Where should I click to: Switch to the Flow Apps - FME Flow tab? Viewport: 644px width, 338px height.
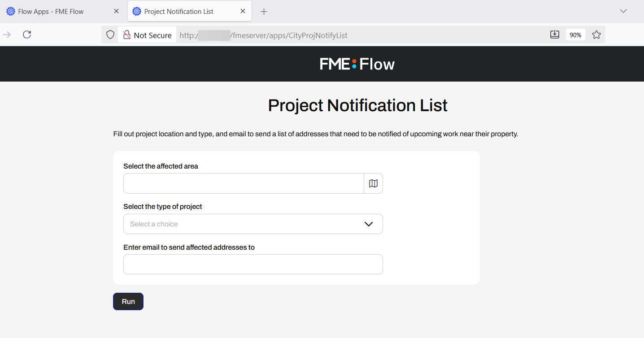pyautogui.click(x=51, y=12)
